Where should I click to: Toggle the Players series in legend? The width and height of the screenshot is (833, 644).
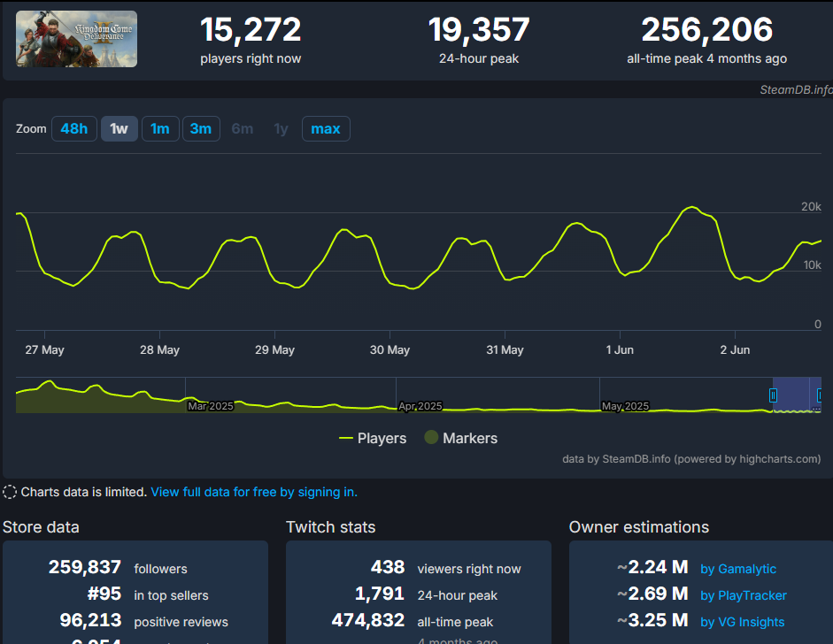pyautogui.click(x=373, y=438)
